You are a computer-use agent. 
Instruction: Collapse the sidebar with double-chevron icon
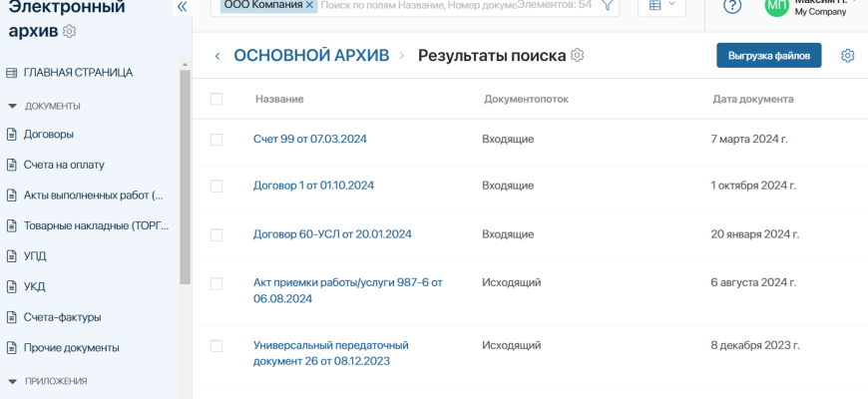coord(182,7)
